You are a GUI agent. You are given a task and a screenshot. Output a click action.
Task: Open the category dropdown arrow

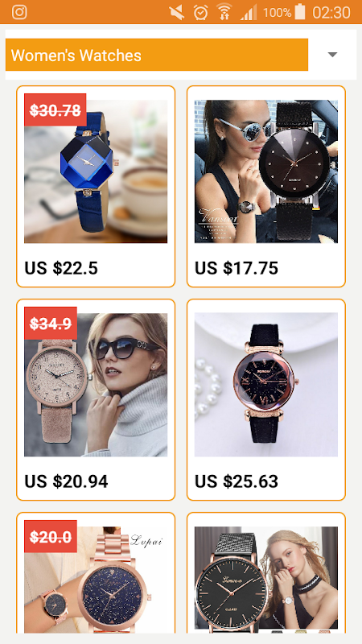pyautogui.click(x=332, y=55)
